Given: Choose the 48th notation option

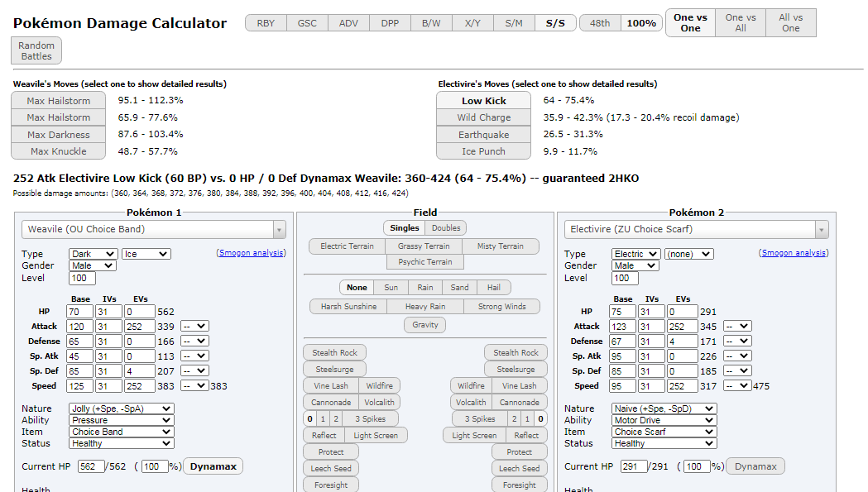Looking at the screenshot, I should [600, 23].
